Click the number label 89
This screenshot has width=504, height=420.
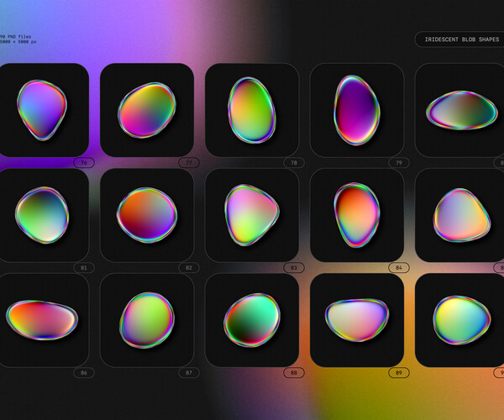coord(398,373)
